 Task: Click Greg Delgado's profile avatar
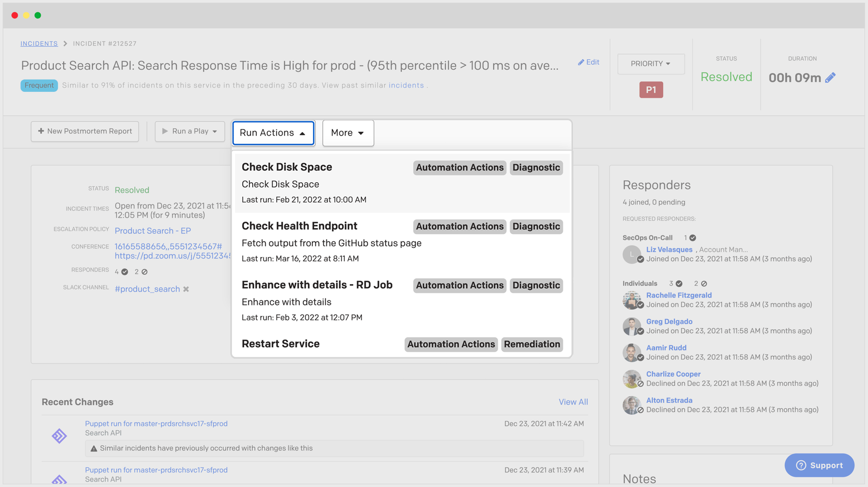632,326
